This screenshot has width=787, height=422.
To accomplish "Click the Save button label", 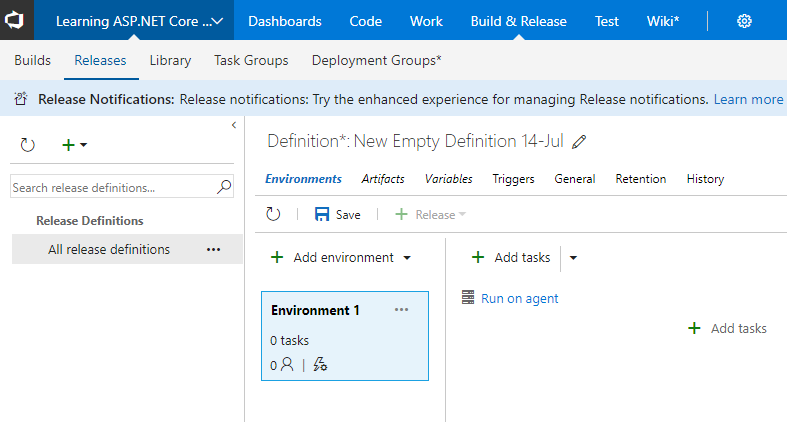I will coord(348,215).
